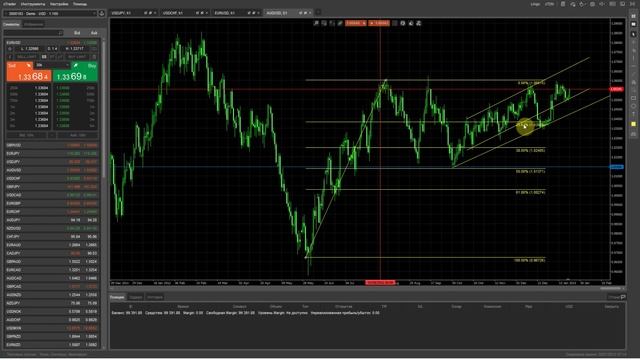
Task: Click the last icon in chart toolbar
Action: point(419,23)
